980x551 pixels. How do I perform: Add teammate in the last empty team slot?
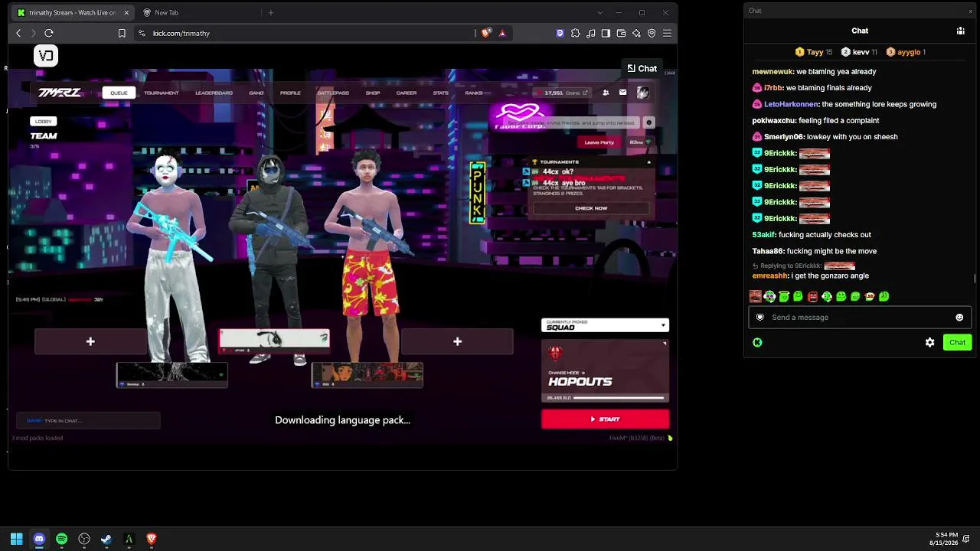457,341
